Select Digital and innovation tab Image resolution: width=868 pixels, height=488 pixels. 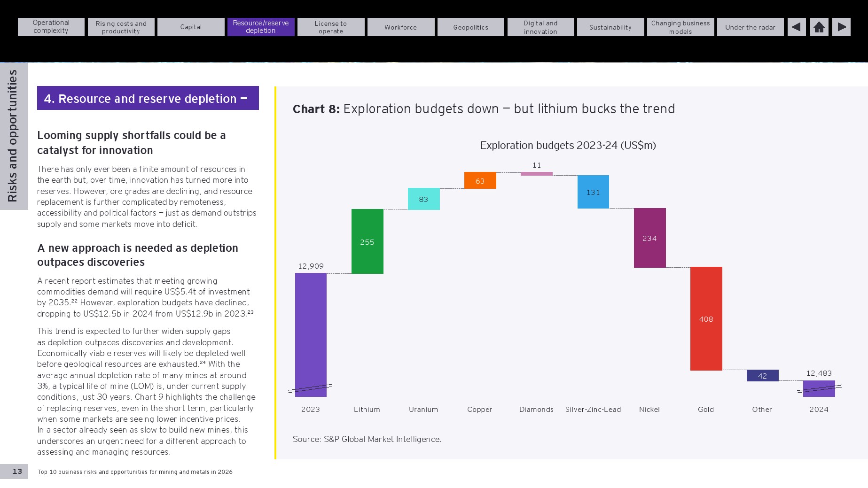click(540, 27)
